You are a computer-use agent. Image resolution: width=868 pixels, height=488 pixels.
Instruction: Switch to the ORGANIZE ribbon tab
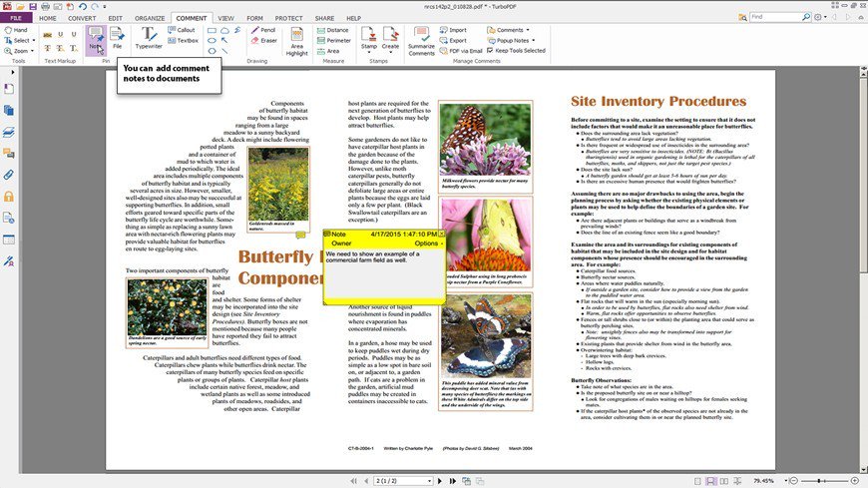[148, 18]
